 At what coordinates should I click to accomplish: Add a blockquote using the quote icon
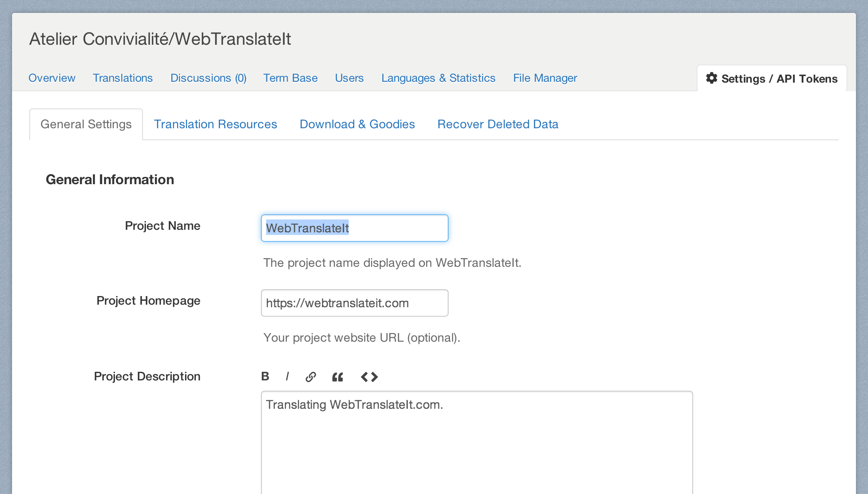[338, 377]
